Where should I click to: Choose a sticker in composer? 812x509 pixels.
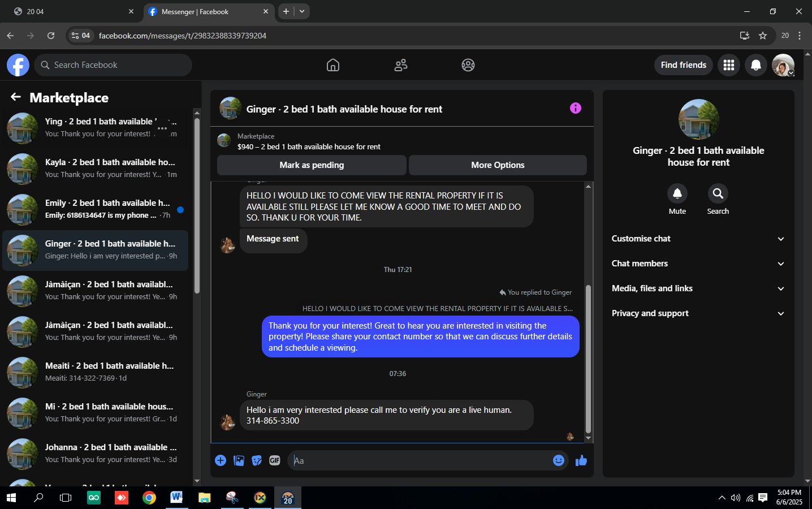(257, 460)
